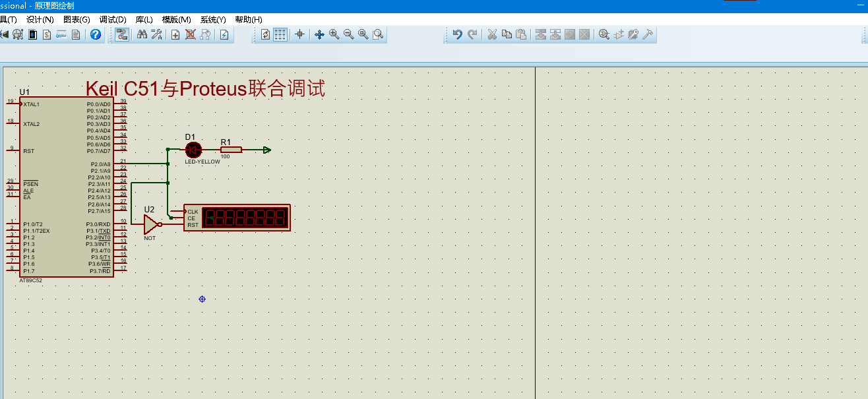Click the make device icon
The width and height of the screenshot is (868, 399).
point(619,34)
